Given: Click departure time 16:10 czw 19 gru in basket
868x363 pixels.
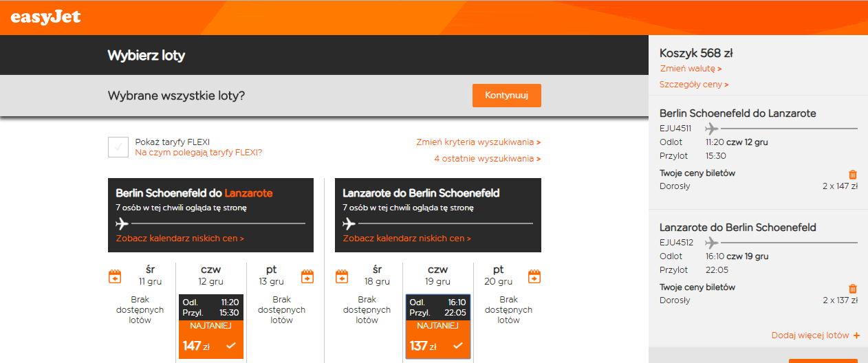Looking at the screenshot, I should (737, 256).
